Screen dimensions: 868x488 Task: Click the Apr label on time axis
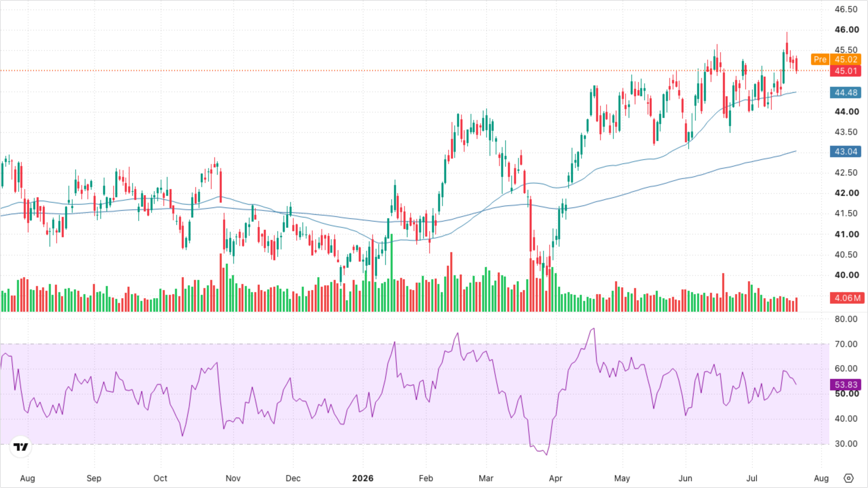[x=556, y=478]
